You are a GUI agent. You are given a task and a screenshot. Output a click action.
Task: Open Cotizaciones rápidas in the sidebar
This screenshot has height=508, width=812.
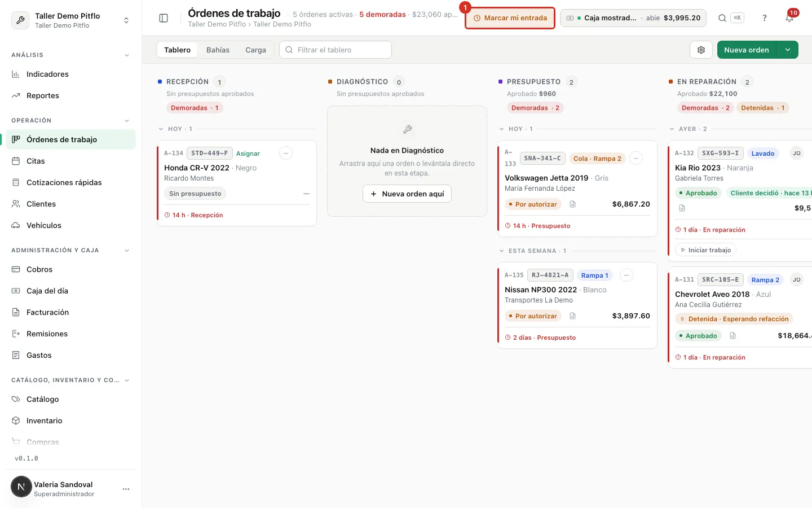(70, 182)
